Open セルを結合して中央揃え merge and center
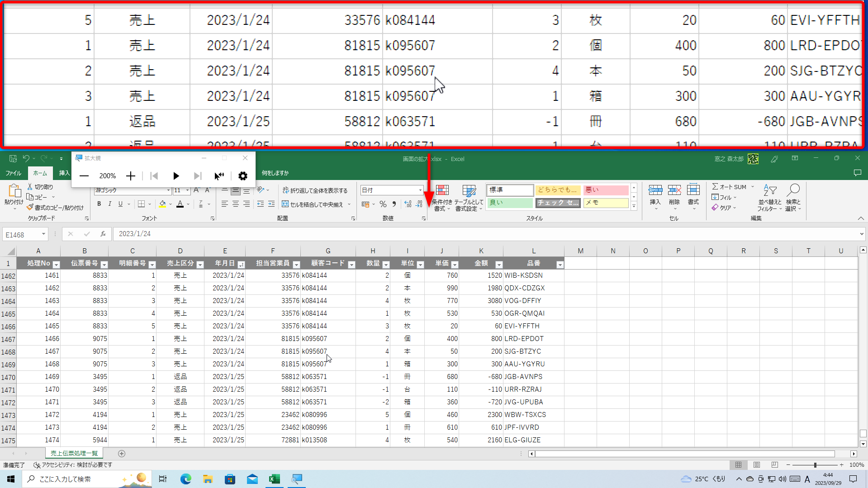Viewport: 868px width, 488px height. [x=313, y=204]
